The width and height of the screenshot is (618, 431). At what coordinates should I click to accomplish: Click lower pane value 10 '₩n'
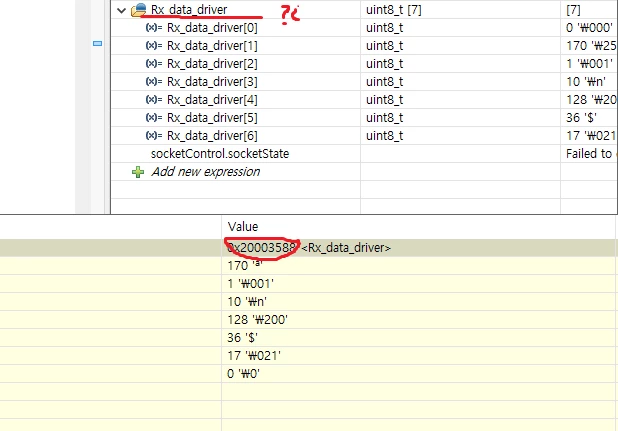pos(247,302)
